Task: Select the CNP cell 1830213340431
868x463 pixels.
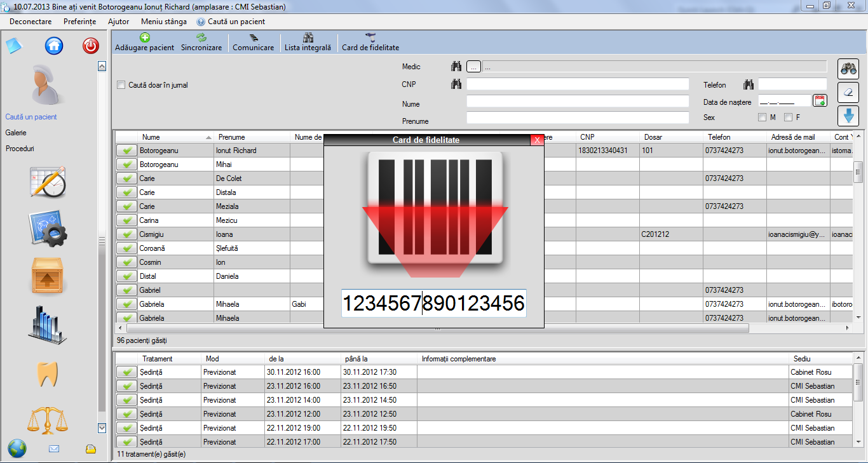Action: (x=607, y=151)
